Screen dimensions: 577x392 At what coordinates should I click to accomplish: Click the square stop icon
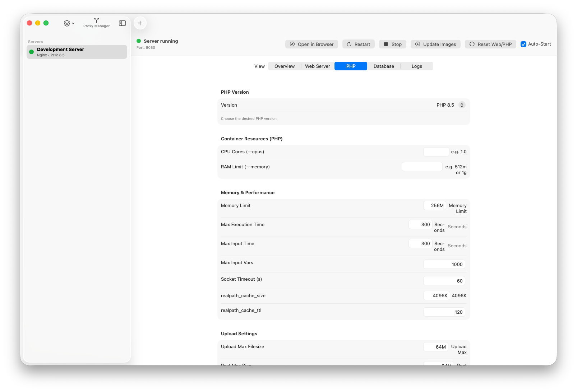pos(386,44)
